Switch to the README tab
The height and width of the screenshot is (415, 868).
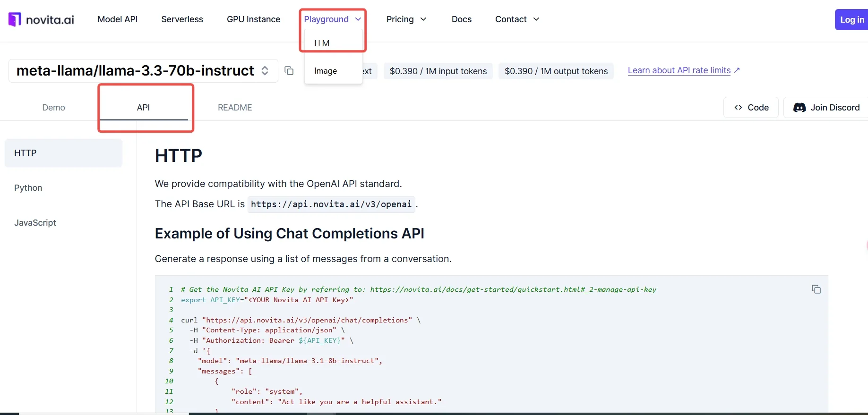[235, 108]
